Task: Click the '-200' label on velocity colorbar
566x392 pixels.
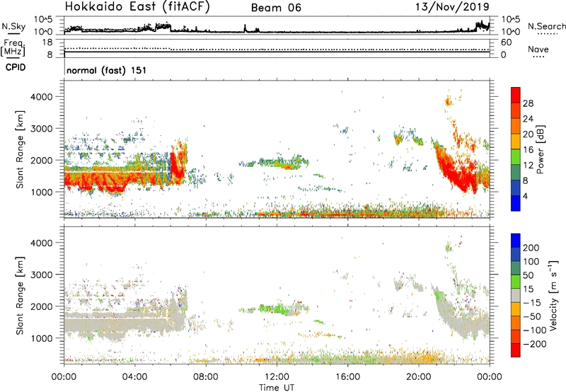Action: 534,344
